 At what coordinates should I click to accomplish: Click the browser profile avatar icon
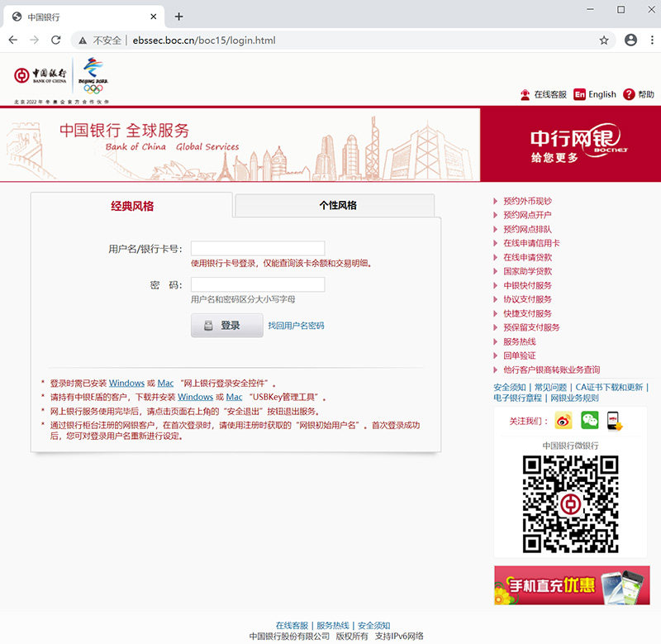pyautogui.click(x=630, y=40)
